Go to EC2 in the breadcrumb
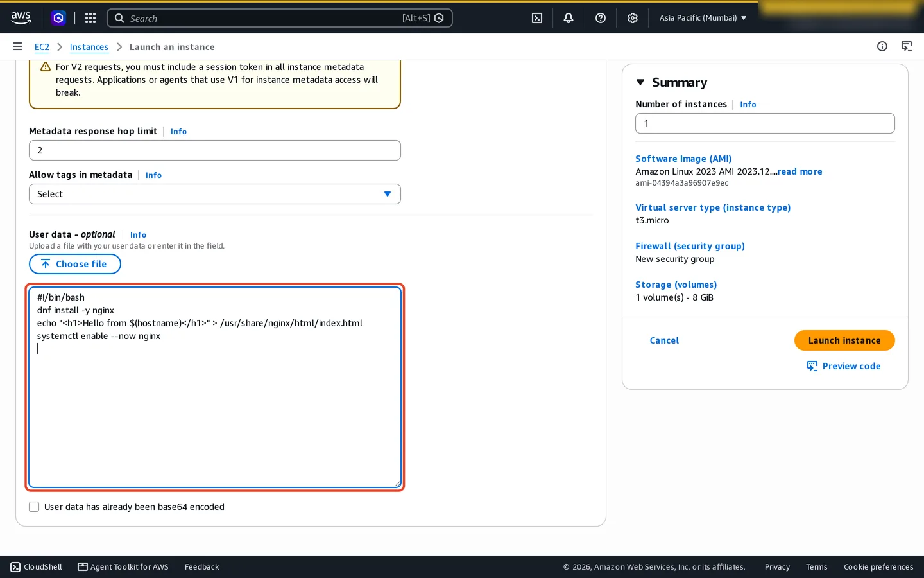 42,47
